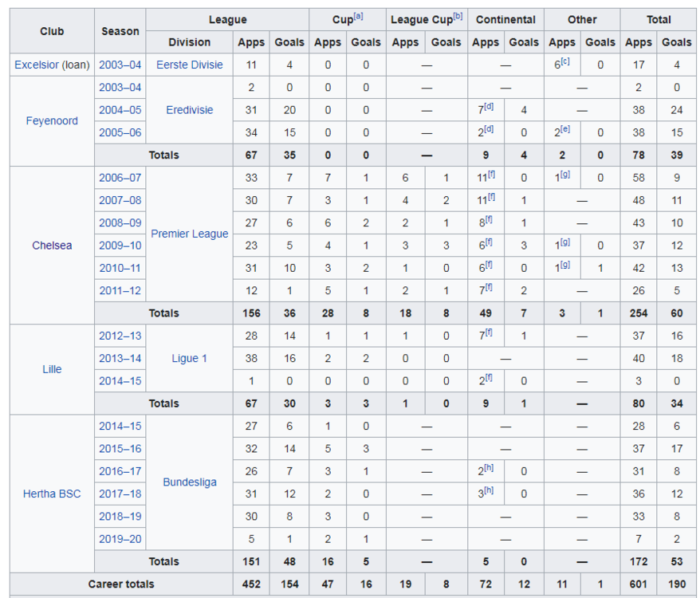The height and width of the screenshot is (598, 700).
Task: Click the 2012–13 season link
Action: tap(120, 336)
